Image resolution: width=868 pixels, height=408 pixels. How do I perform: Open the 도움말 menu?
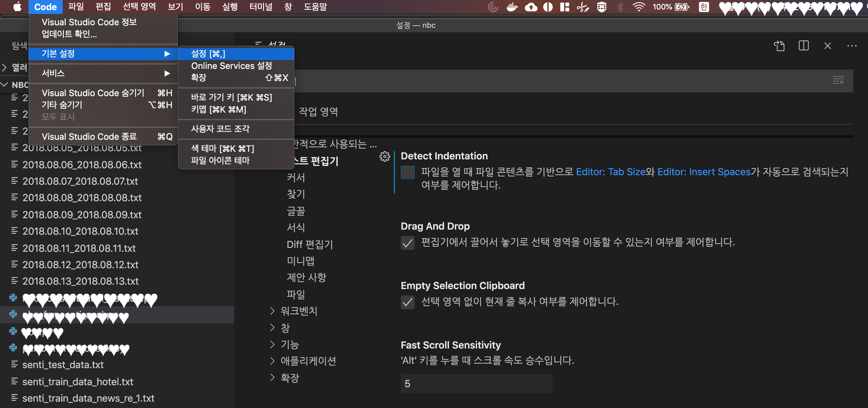(x=315, y=7)
